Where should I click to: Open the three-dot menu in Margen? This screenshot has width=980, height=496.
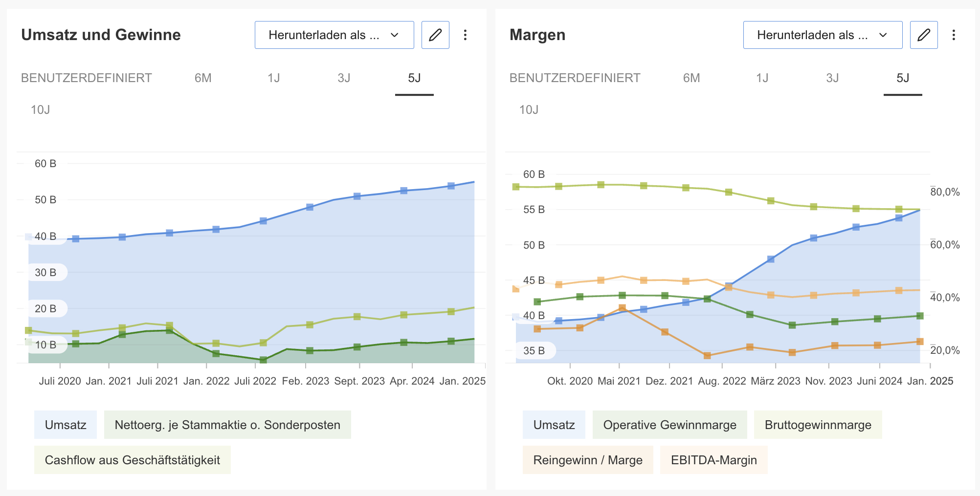pyautogui.click(x=954, y=35)
